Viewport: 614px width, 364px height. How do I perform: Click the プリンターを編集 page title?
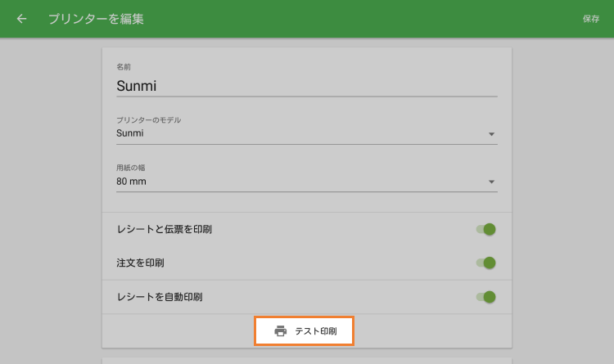coord(96,19)
